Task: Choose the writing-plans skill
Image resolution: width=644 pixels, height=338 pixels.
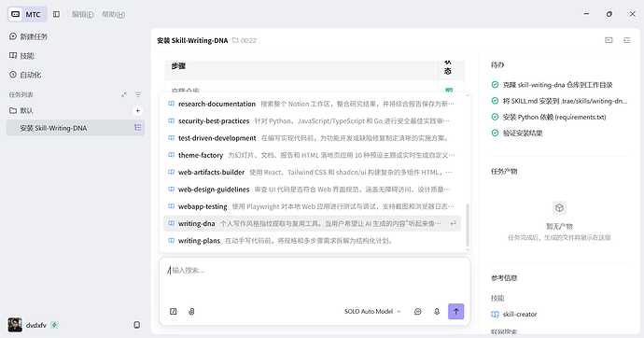Action: click(x=312, y=241)
